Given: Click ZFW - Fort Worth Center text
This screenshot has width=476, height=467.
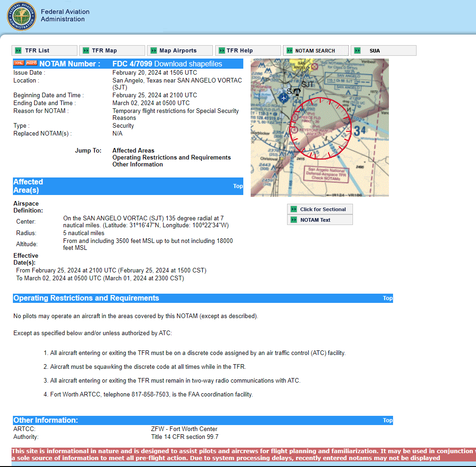Looking at the screenshot, I should (184, 429).
